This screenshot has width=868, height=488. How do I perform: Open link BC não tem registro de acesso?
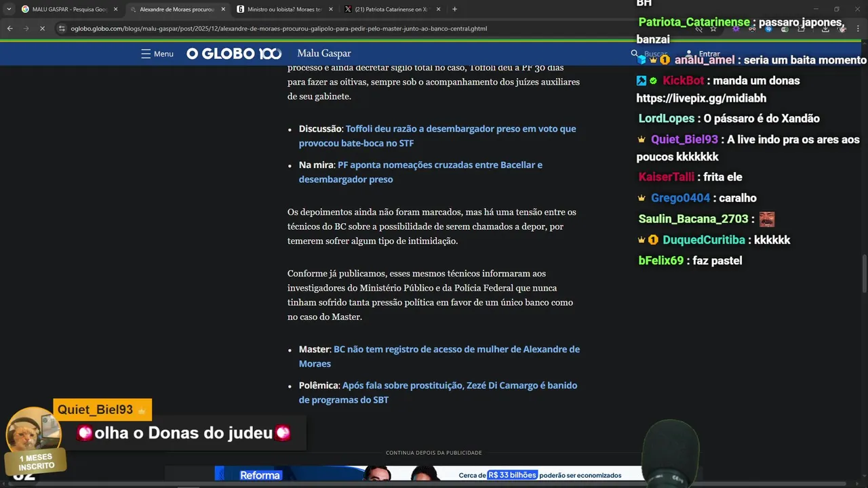tap(439, 357)
